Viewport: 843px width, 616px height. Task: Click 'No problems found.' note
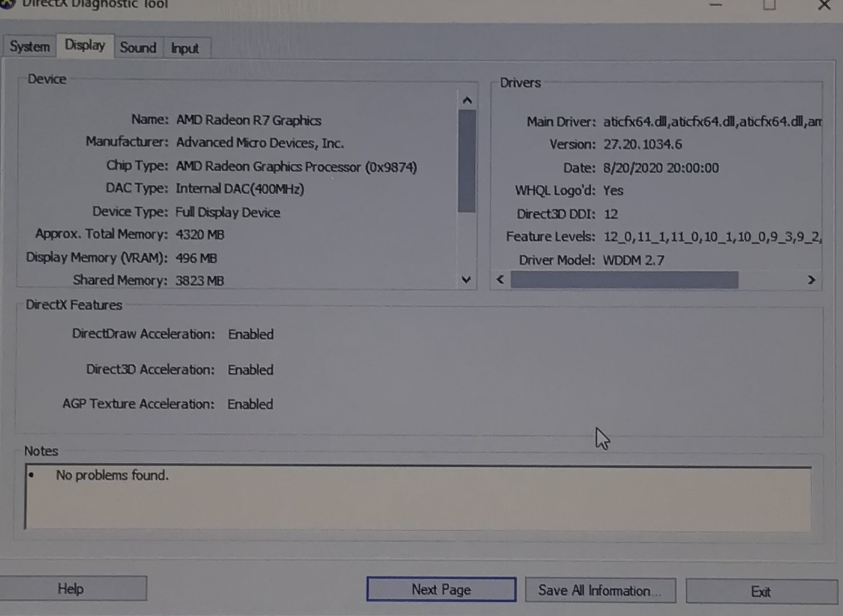coord(112,475)
